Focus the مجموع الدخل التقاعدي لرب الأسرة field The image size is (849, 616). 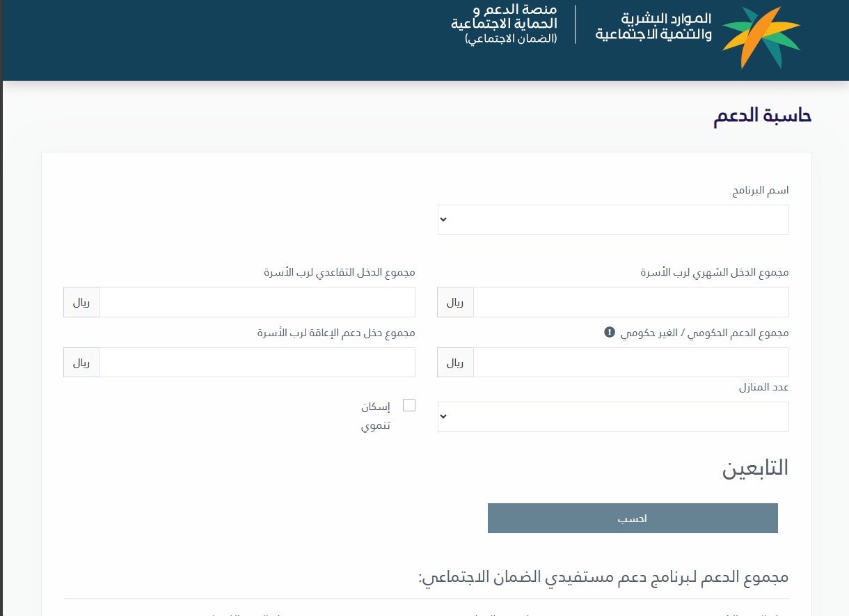pos(257,302)
